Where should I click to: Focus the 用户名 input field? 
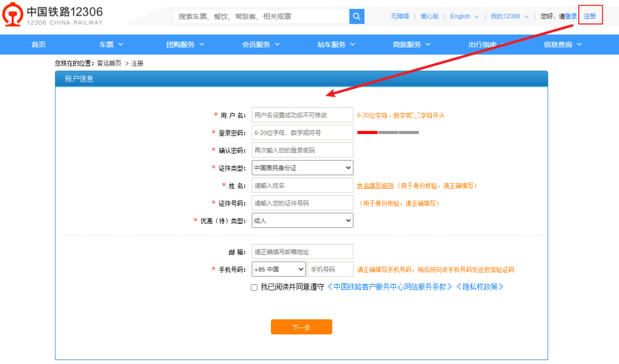pyautogui.click(x=302, y=115)
